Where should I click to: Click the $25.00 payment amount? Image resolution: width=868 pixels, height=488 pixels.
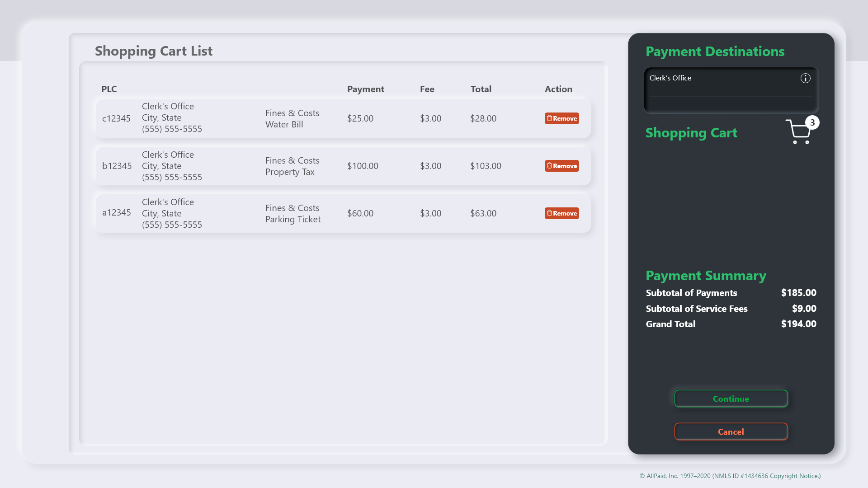tap(360, 118)
